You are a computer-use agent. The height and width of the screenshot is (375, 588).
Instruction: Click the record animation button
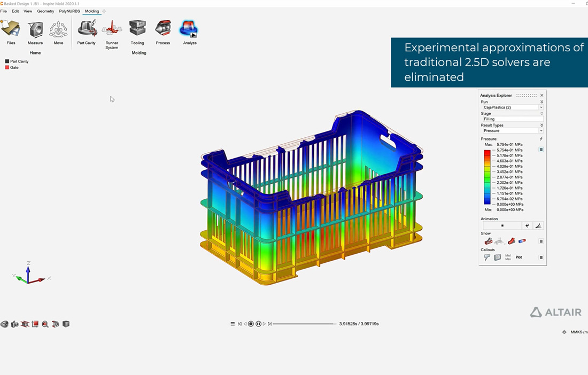coord(251,324)
